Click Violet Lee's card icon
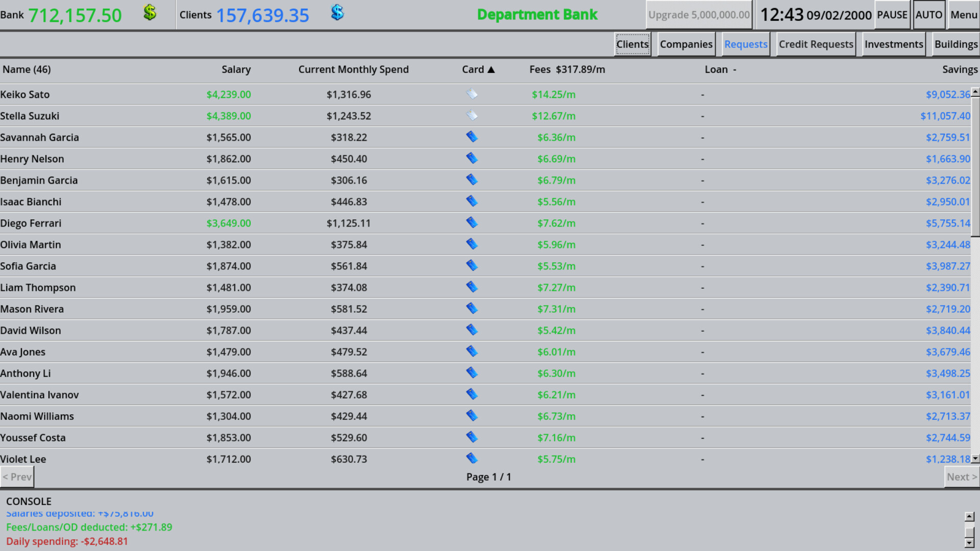This screenshot has width=980, height=551. click(x=472, y=458)
